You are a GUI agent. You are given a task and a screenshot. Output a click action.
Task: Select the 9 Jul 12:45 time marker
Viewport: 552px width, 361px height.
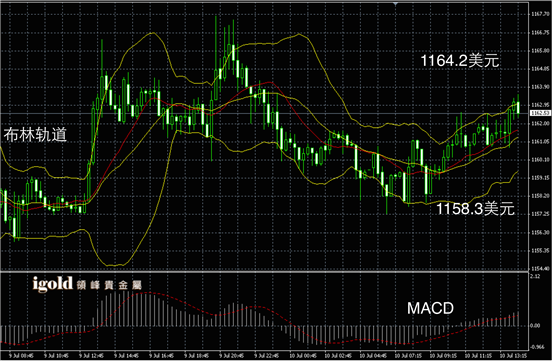tap(91, 356)
